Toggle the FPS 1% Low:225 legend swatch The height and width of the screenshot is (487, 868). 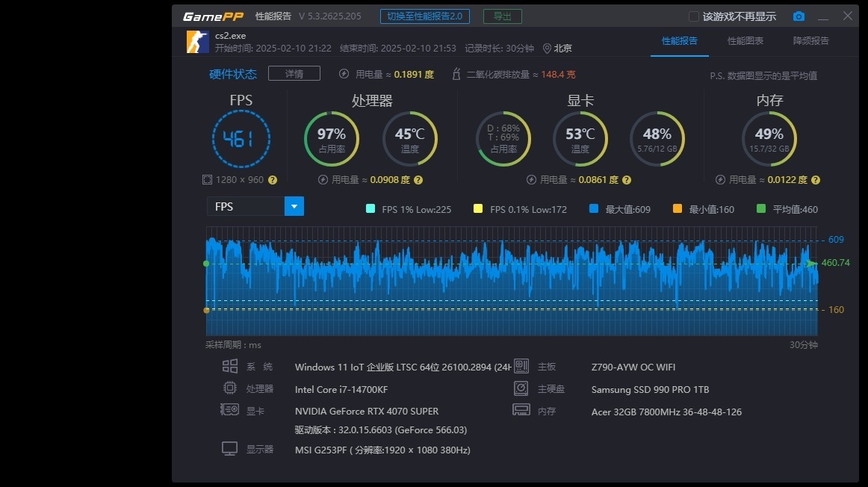pyautogui.click(x=371, y=208)
